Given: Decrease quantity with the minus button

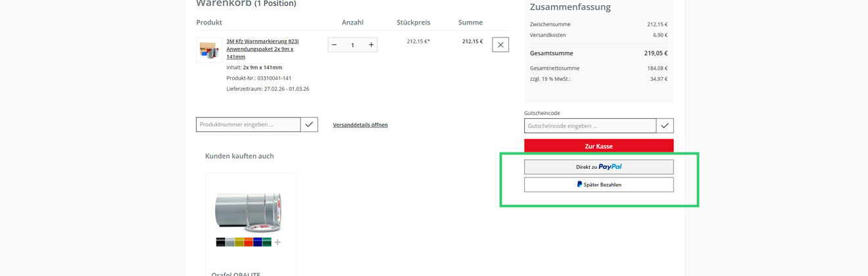Looking at the screenshot, I should pos(334,45).
